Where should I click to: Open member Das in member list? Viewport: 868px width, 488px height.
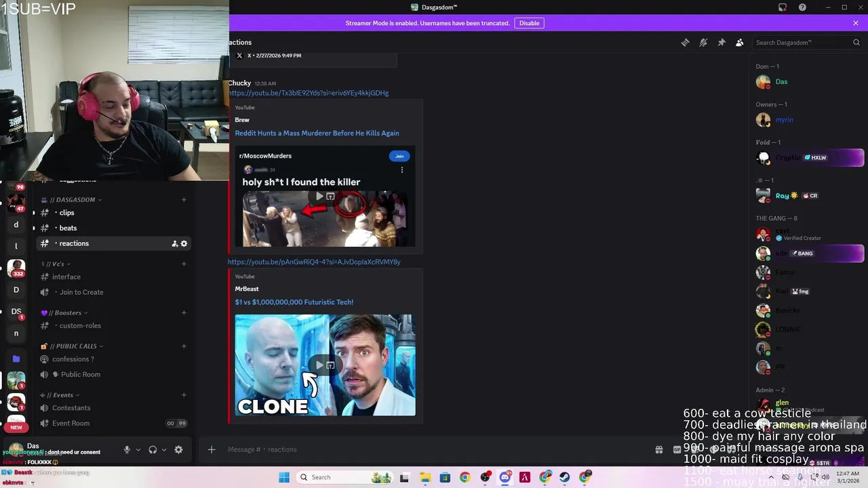pyautogui.click(x=810, y=82)
